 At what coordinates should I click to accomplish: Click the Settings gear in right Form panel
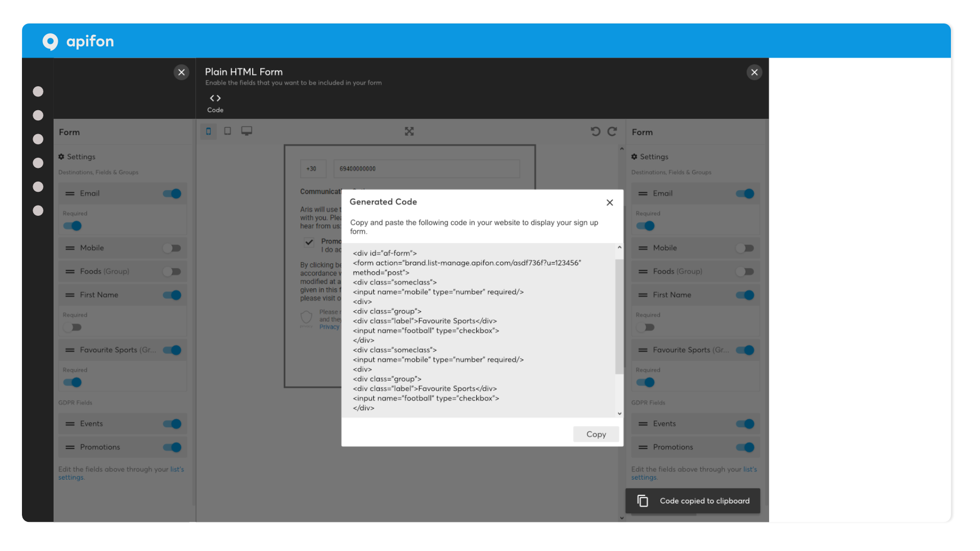pyautogui.click(x=634, y=157)
